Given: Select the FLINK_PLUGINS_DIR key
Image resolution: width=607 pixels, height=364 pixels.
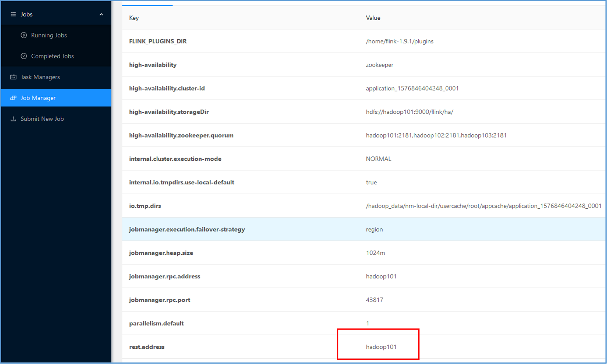Looking at the screenshot, I should tap(158, 41).
